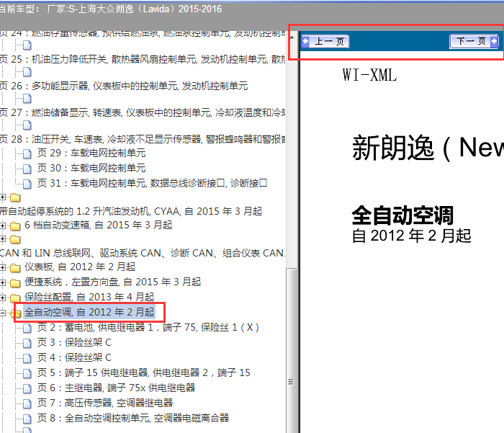Open 页 6：主继电器 entry
The width and height of the screenshot is (504, 433).
(116, 388)
